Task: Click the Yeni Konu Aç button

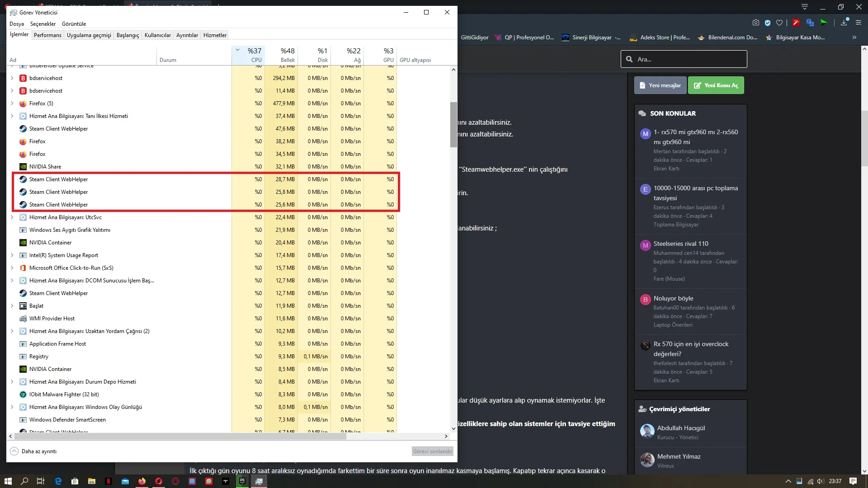Action: point(716,85)
